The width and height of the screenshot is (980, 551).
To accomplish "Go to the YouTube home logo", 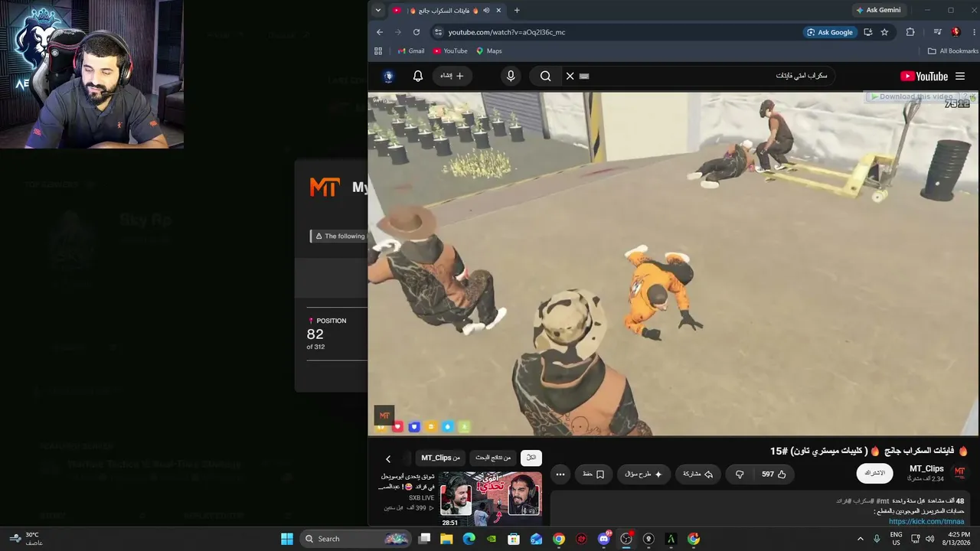I will point(924,77).
